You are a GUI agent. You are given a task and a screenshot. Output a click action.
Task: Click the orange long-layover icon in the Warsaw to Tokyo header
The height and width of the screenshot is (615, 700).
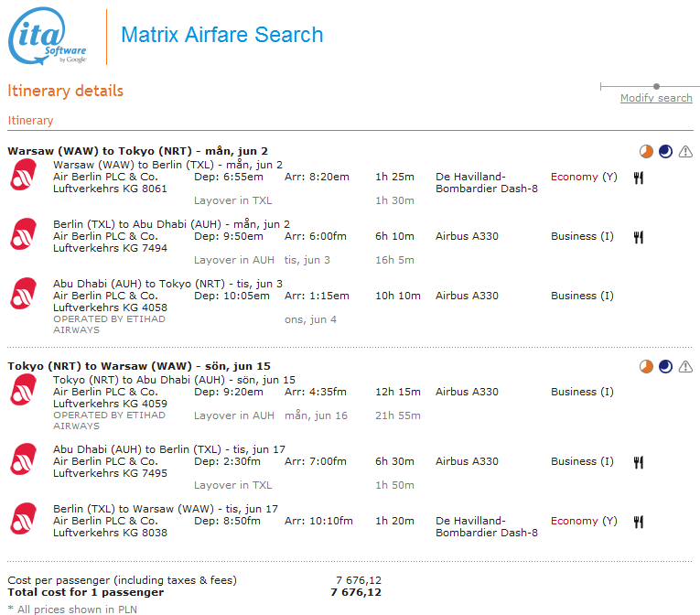click(646, 152)
